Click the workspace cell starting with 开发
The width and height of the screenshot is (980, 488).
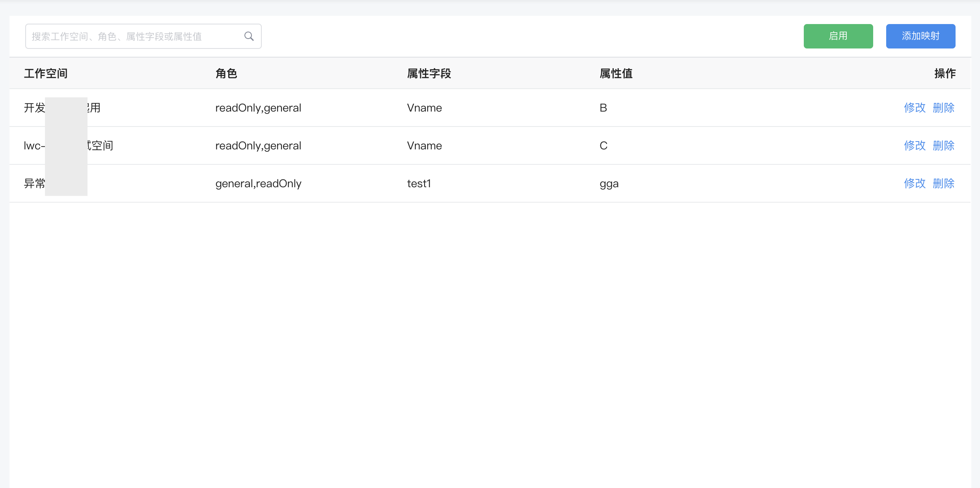pos(62,108)
